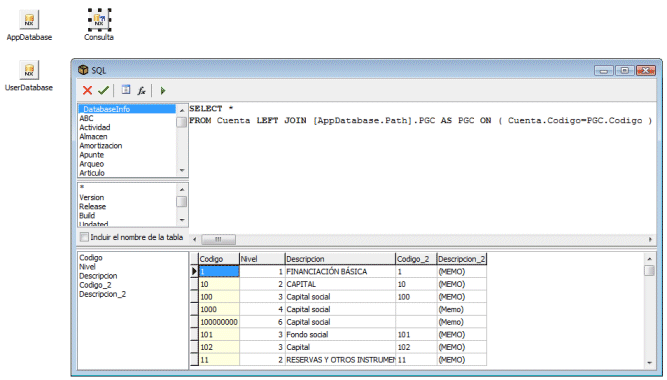Viewport: 667px width, 380px height.
Task: Select Descripcion_2 in the result fields list
Action: [x=103, y=294]
